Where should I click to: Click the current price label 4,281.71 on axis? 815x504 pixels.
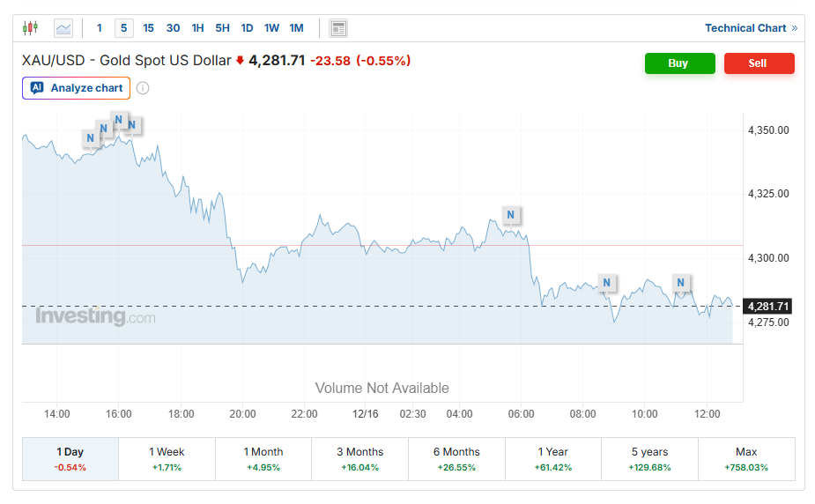click(768, 307)
